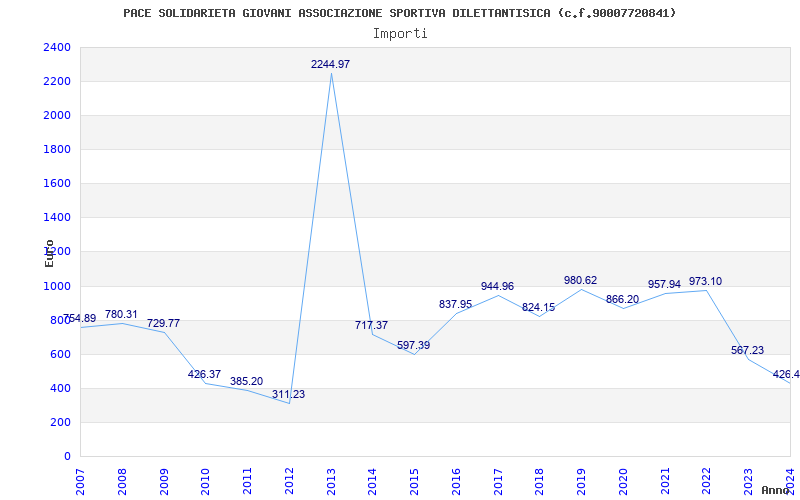800x500 pixels.
Task: Click the 1600 y-axis tick label
Action: pyautogui.click(x=57, y=184)
